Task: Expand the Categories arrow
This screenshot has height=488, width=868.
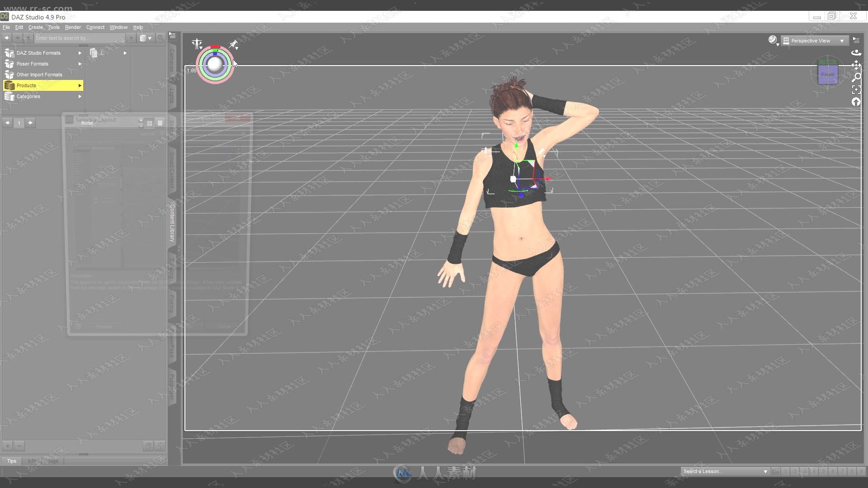Action: coord(80,96)
